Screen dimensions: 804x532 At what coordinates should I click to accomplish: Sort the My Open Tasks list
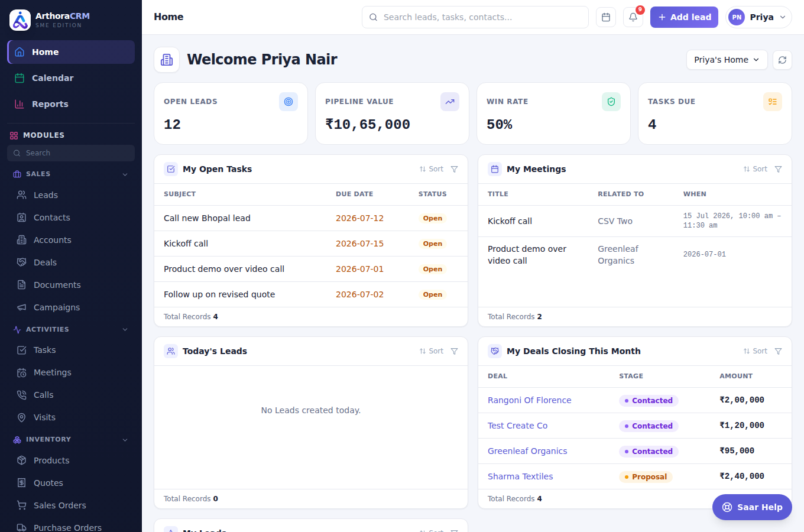tap(432, 169)
